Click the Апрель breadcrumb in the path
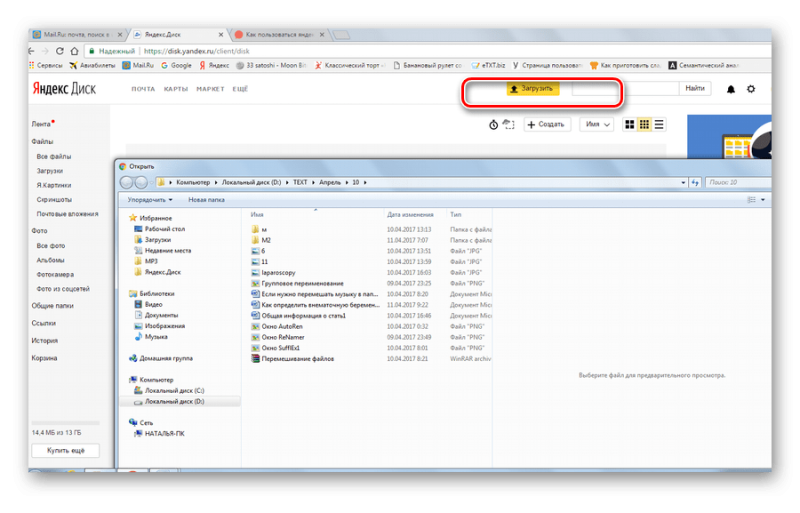This screenshot has width=800, height=513. [330, 182]
